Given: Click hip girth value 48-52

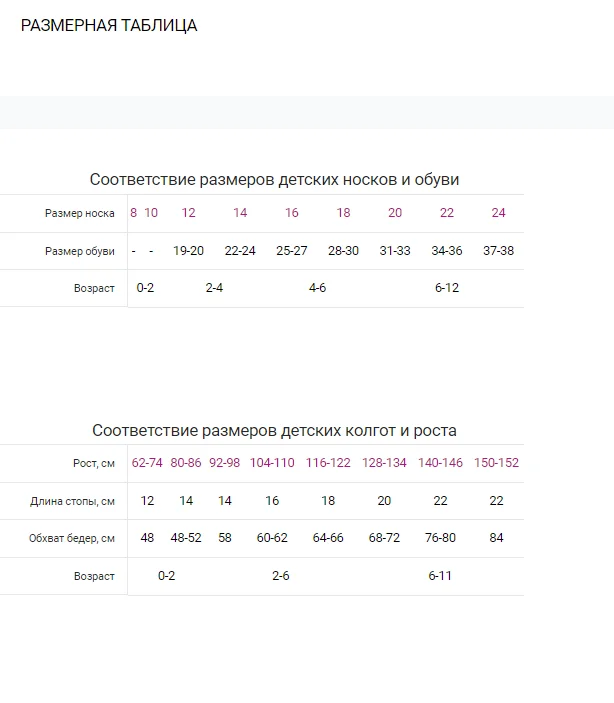Looking at the screenshot, I should pyautogui.click(x=186, y=538).
